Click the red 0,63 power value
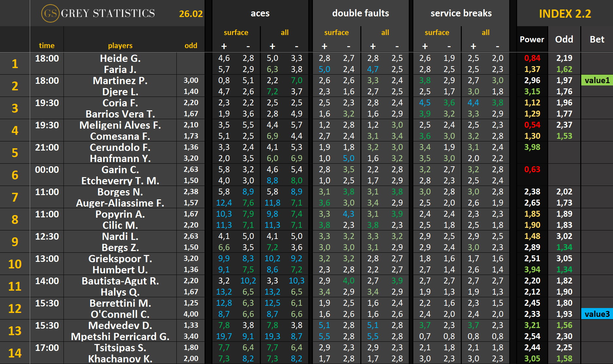The height and width of the screenshot is (364, 613). 532,170
